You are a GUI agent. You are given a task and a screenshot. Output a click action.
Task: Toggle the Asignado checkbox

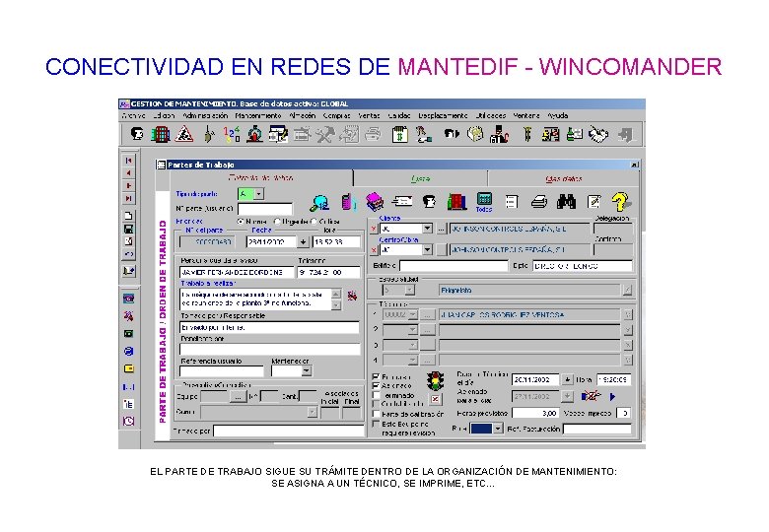[377, 385]
